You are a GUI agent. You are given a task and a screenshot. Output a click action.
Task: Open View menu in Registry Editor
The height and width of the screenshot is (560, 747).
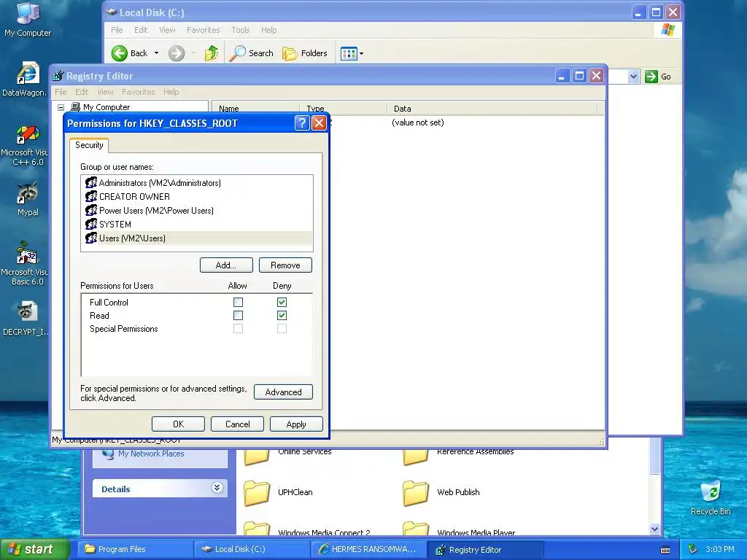click(x=105, y=92)
